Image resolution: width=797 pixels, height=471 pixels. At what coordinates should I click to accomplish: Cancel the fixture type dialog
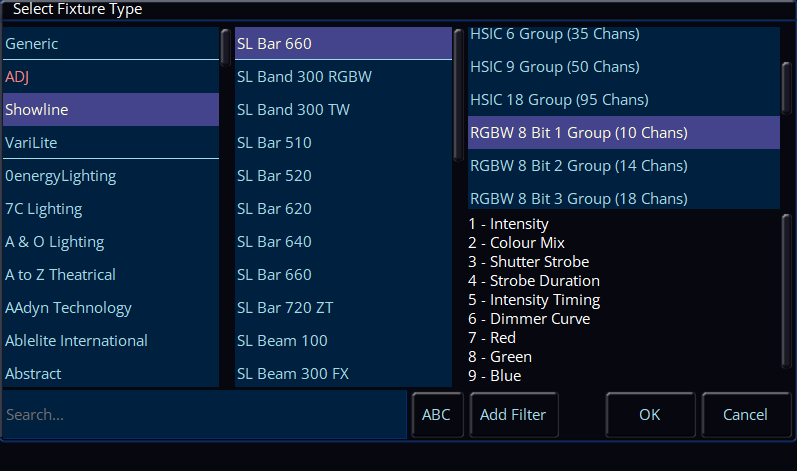(x=745, y=415)
